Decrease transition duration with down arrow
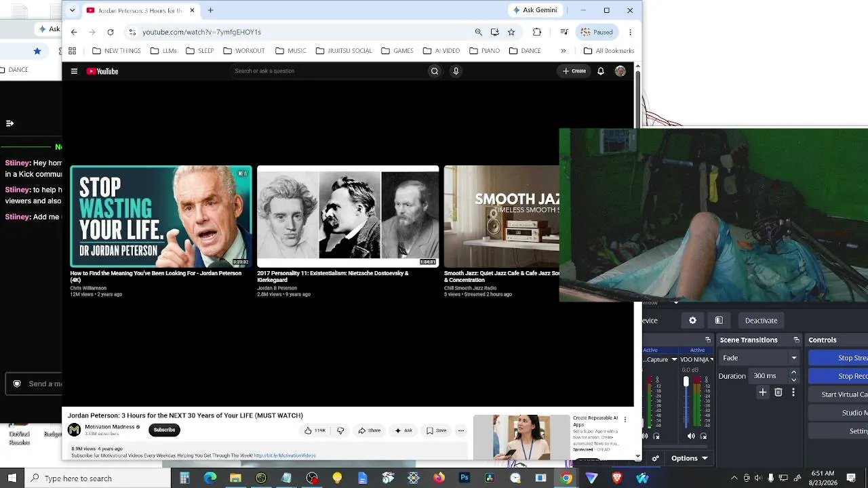Image resolution: width=868 pixels, height=488 pixels. (793, 380)
